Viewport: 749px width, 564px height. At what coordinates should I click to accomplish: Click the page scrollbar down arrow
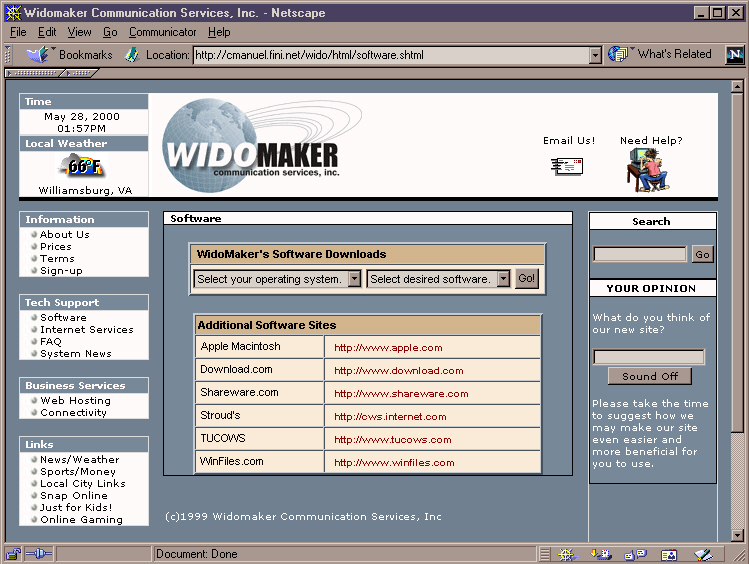click(737, 535)
